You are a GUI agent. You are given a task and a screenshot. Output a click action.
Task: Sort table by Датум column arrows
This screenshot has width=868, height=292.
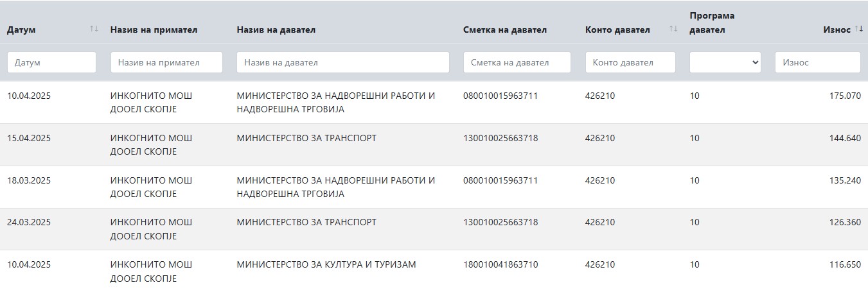pyautogui.click(x=94, y=29)
